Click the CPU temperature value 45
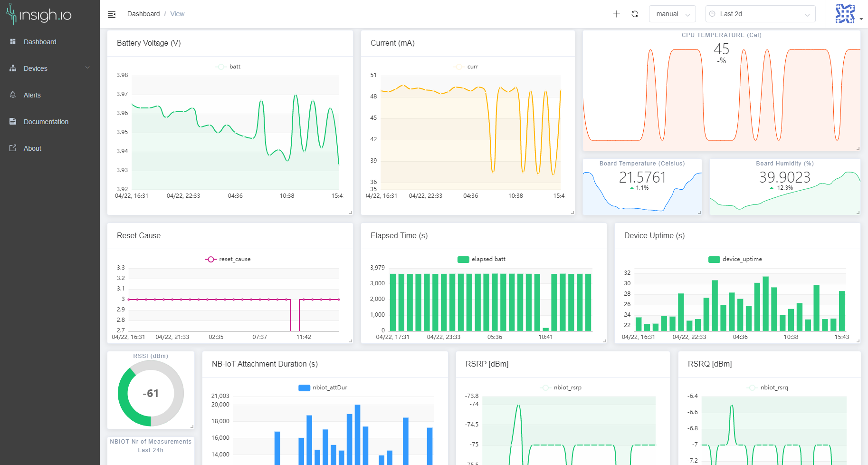 [721, 49]
